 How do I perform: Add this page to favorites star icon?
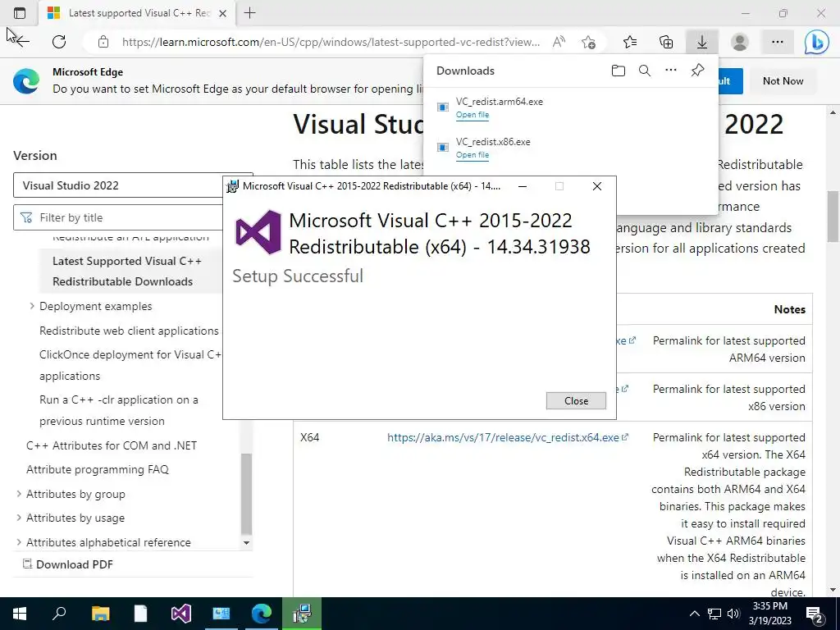point(589,42)
